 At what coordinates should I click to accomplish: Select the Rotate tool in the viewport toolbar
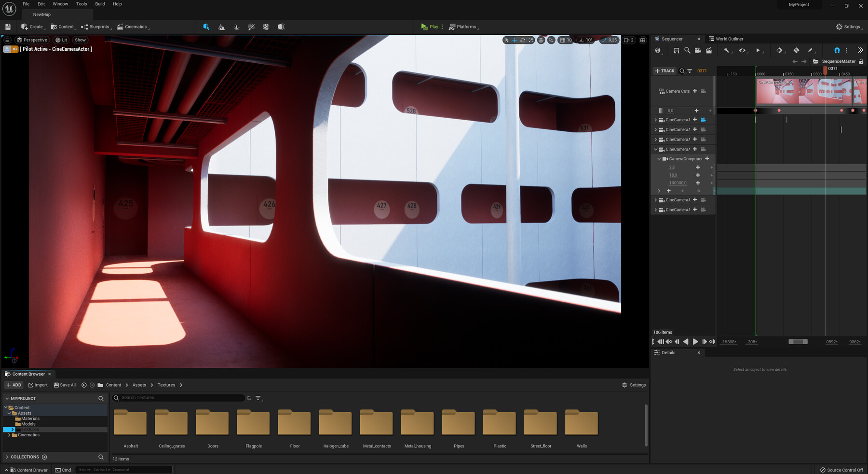(x=522, y=40)
